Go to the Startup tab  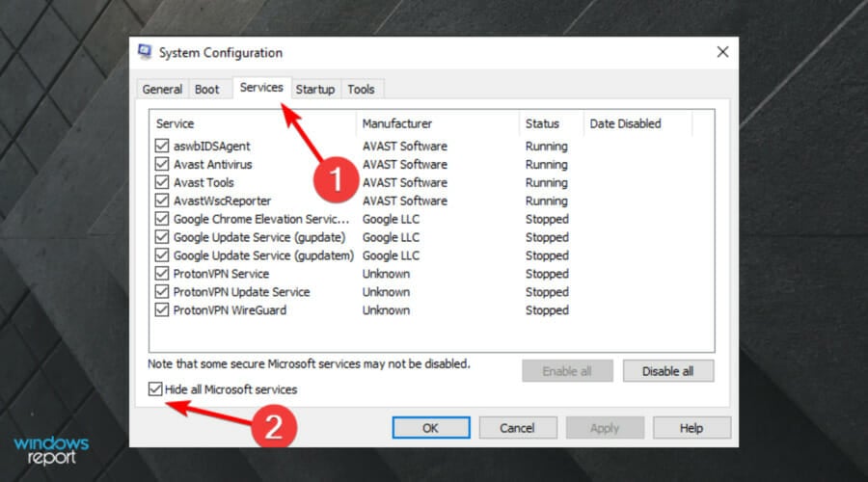(315, 89)
